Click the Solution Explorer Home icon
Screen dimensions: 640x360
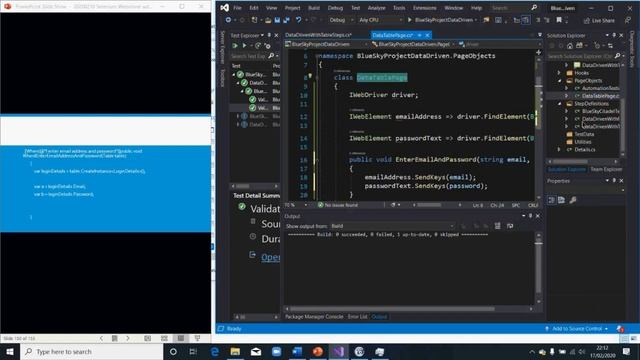pyautogui.click(x=570, y=46)
